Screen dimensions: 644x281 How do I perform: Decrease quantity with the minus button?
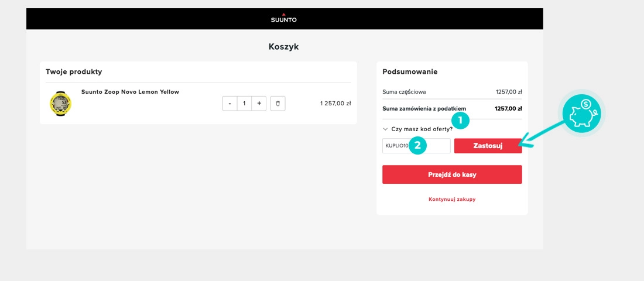pos(229,104)
